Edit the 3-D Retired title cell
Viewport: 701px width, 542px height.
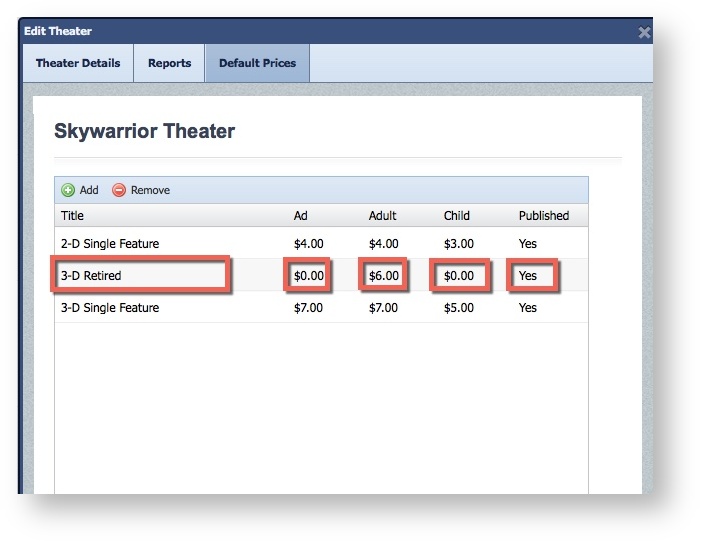click(x=142, y=275)
